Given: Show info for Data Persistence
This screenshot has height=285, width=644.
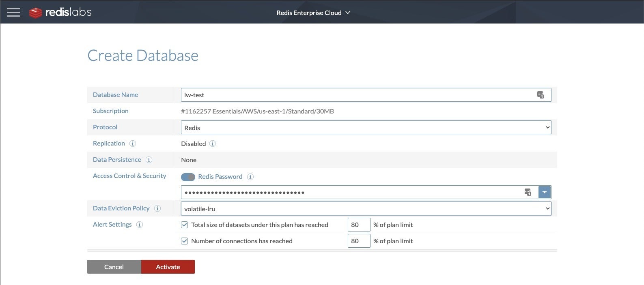Looking at the screenshot, I should 149,160.
